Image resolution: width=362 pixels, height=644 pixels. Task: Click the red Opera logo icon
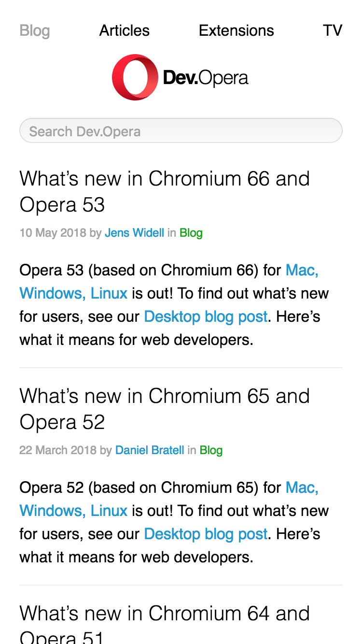pos(135,77)
